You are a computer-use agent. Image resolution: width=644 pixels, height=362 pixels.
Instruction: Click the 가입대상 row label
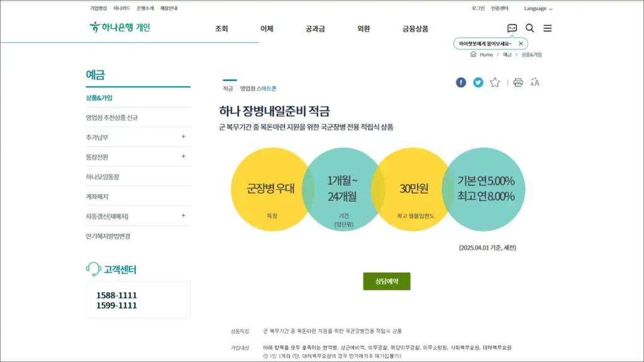pos(240,348)
